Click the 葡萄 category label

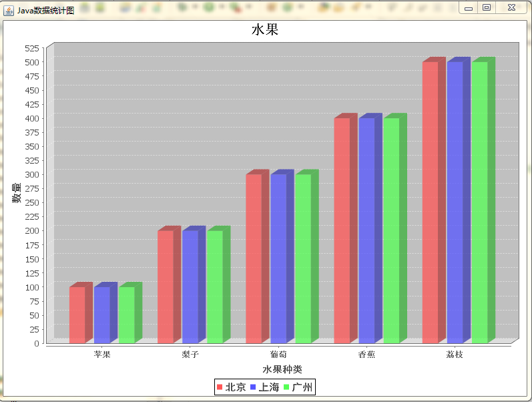click(278, 355)
